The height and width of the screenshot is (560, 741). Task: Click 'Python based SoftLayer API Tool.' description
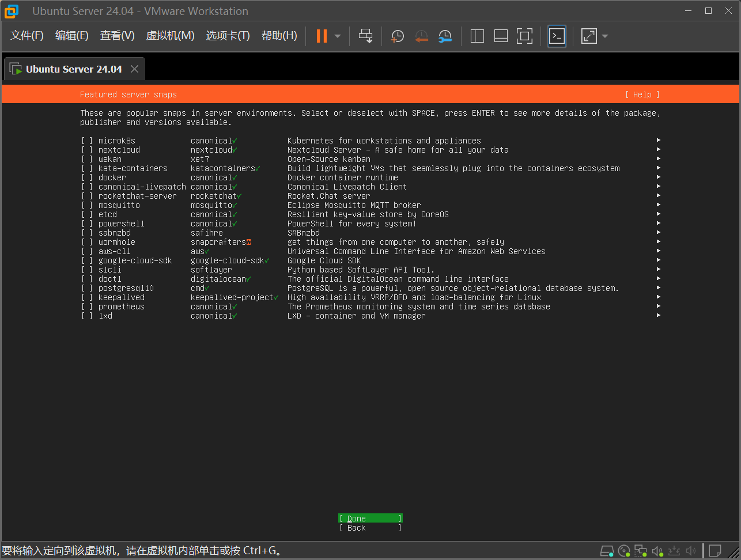coord(361,270)
